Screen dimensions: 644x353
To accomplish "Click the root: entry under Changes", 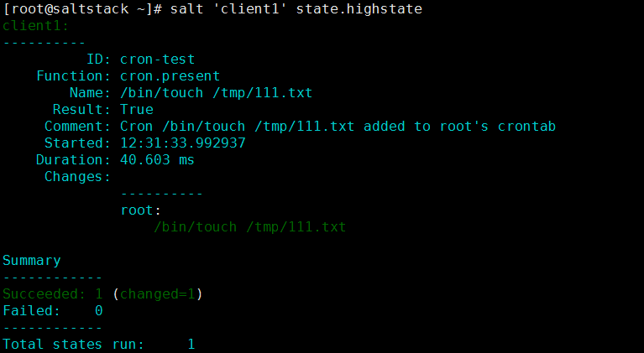I will [141, 210].
